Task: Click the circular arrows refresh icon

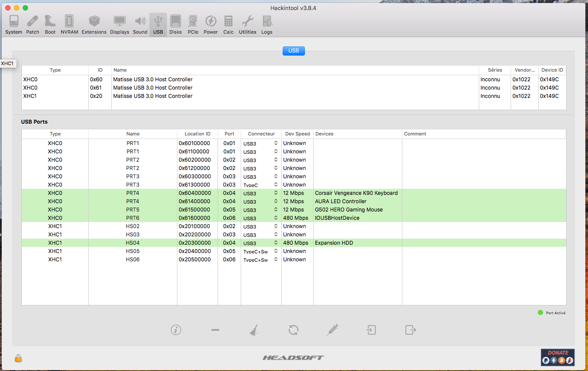Action: coord(294,330)
